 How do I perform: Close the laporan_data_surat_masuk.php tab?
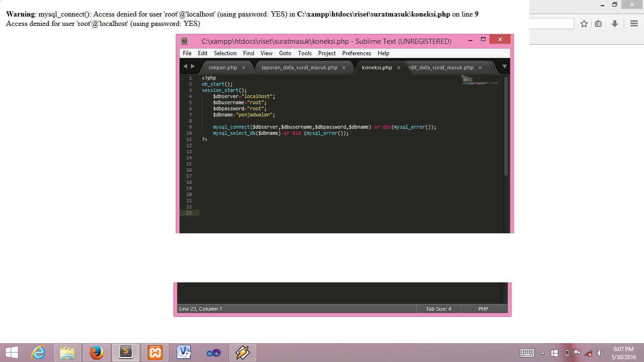(344, 67)
